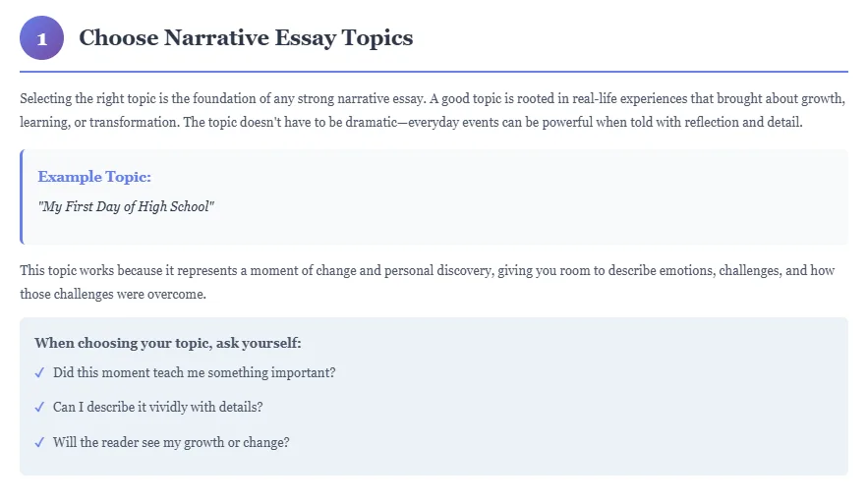The image size is (868, 502).
Task: Click the "Will the reader see my growth or change?" item
Action: point(171,442)
